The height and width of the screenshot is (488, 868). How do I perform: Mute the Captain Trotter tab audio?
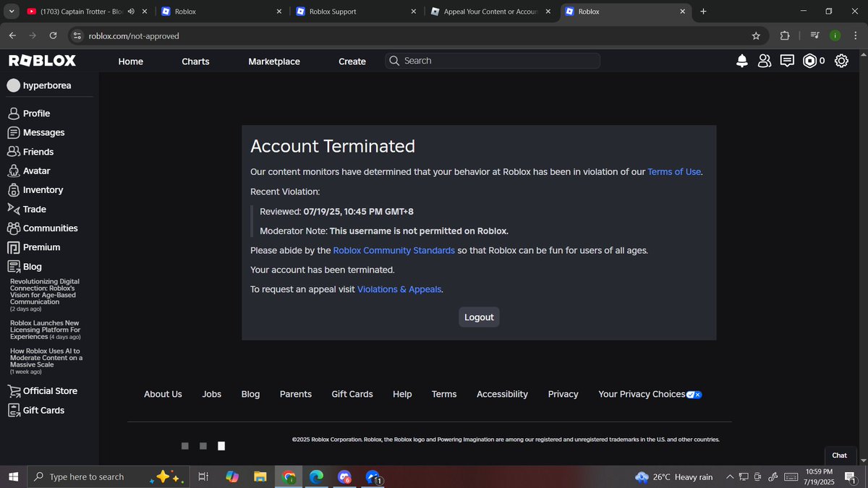tap(131, 12)
